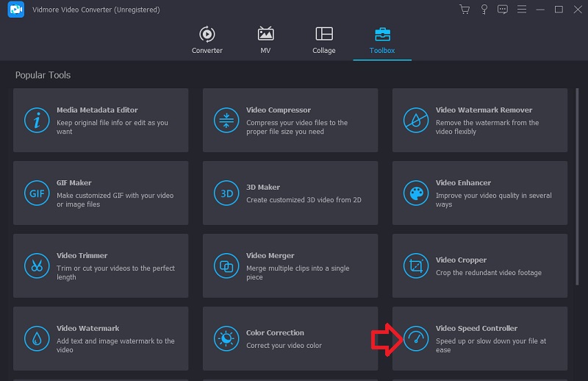Switch to the MV tab
This screenshot has width=588, height=381.
(265, 40)
